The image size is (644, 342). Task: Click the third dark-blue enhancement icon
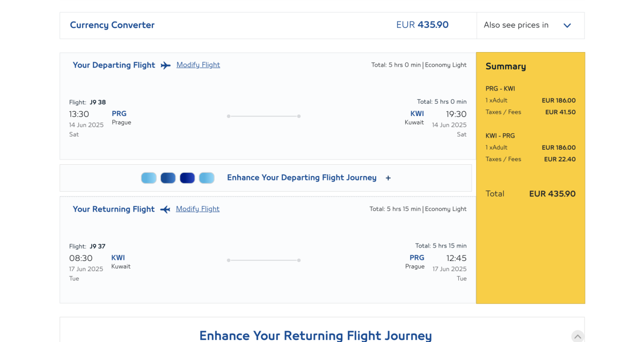(187, 178)
